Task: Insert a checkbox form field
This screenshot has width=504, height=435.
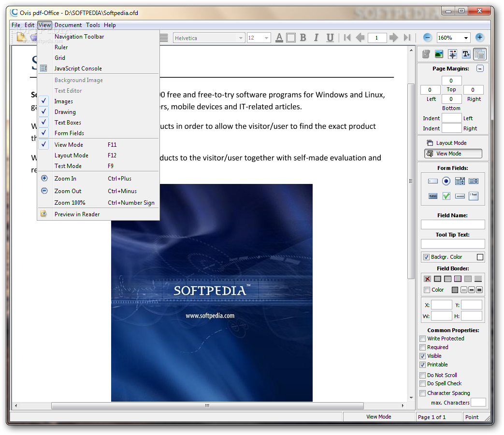Action: [x=446, y=196]
